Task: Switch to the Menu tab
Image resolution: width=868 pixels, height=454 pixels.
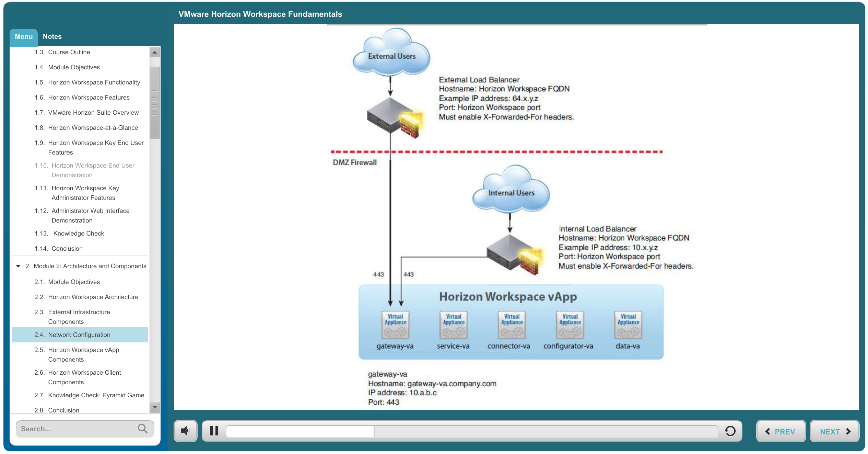Action: pyautogui.click(x=24, y=37)
